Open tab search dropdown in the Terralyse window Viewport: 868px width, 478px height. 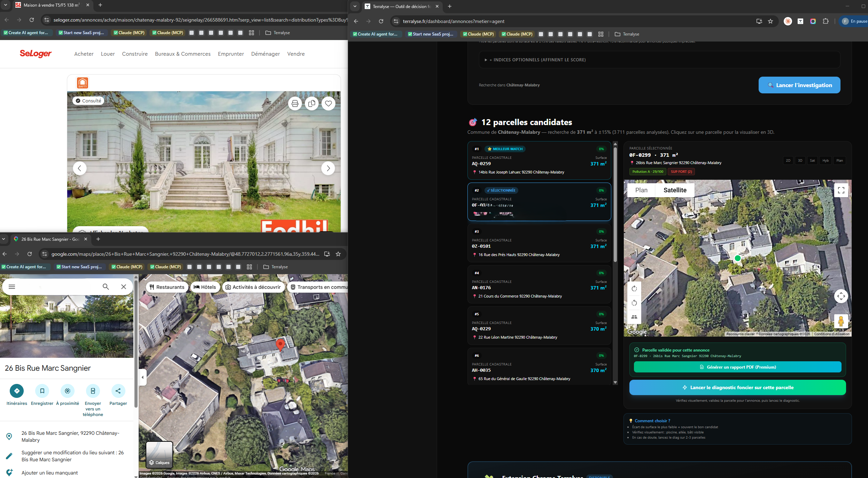(355, 6)
